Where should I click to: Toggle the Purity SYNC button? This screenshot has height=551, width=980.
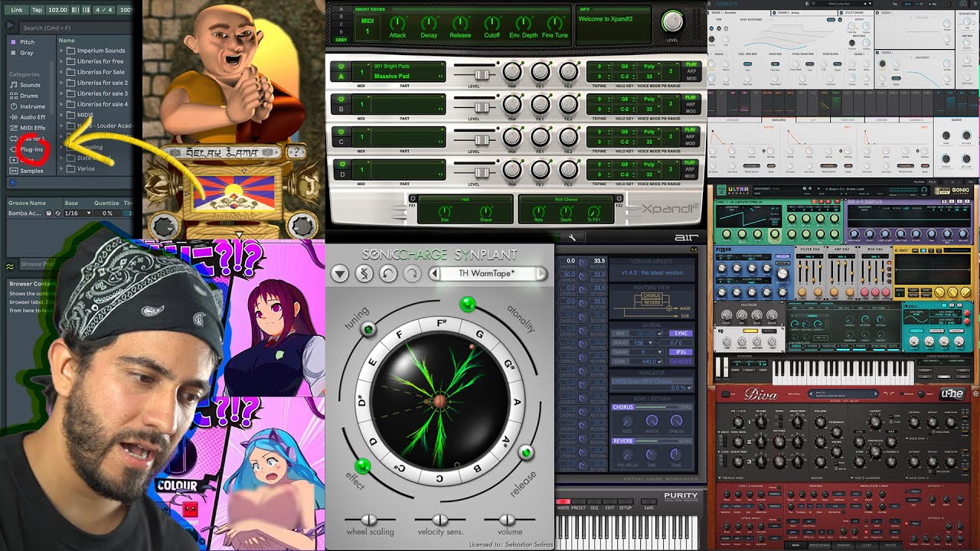tap(679, 334)
